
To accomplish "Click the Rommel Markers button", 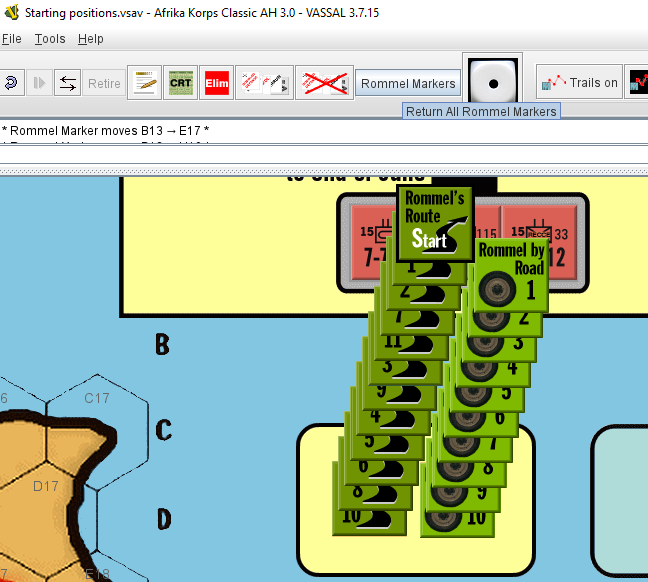I will point(408,83).
